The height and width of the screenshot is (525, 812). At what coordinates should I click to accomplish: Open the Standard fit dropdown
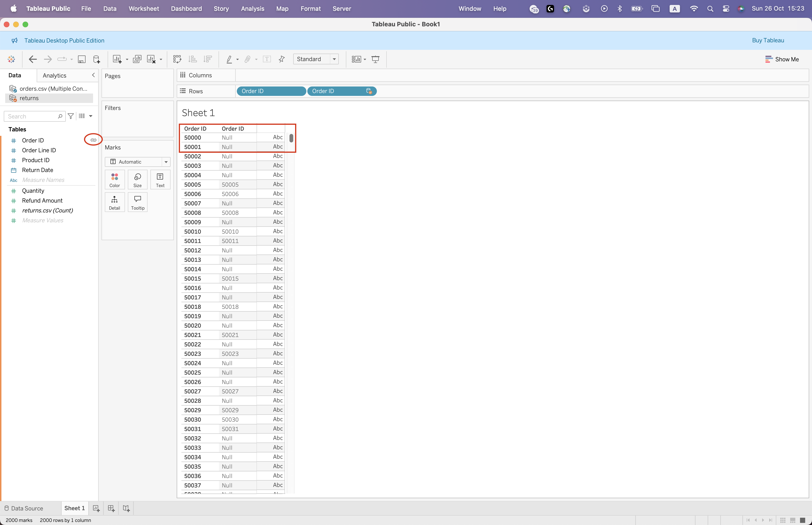coord(316,59)
